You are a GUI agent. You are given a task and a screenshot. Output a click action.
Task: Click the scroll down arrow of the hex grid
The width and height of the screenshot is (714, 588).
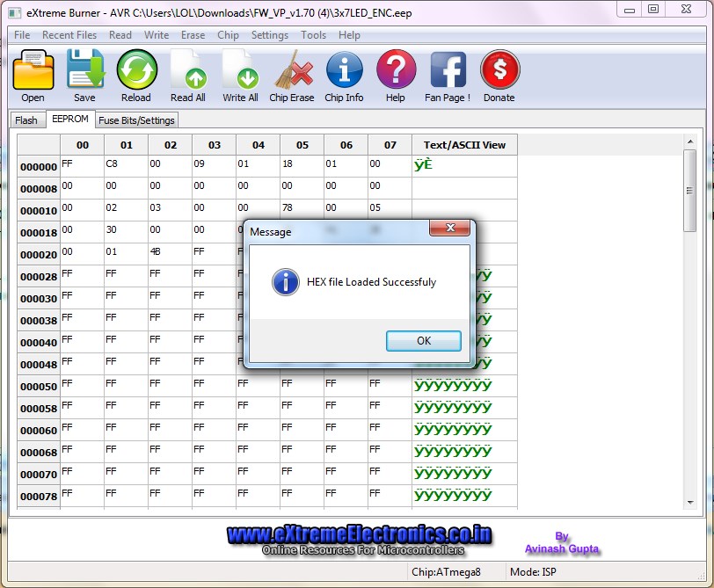point(689,501)
